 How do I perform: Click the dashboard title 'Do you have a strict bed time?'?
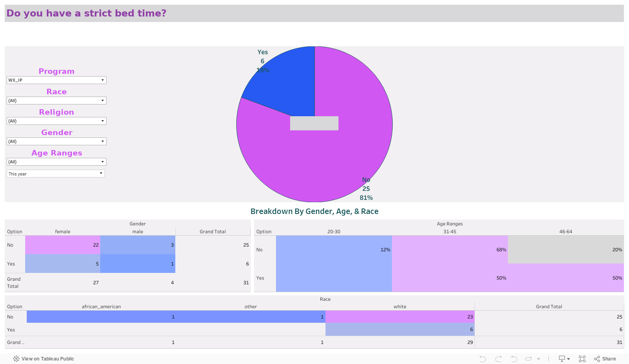[x=86, y=13]
